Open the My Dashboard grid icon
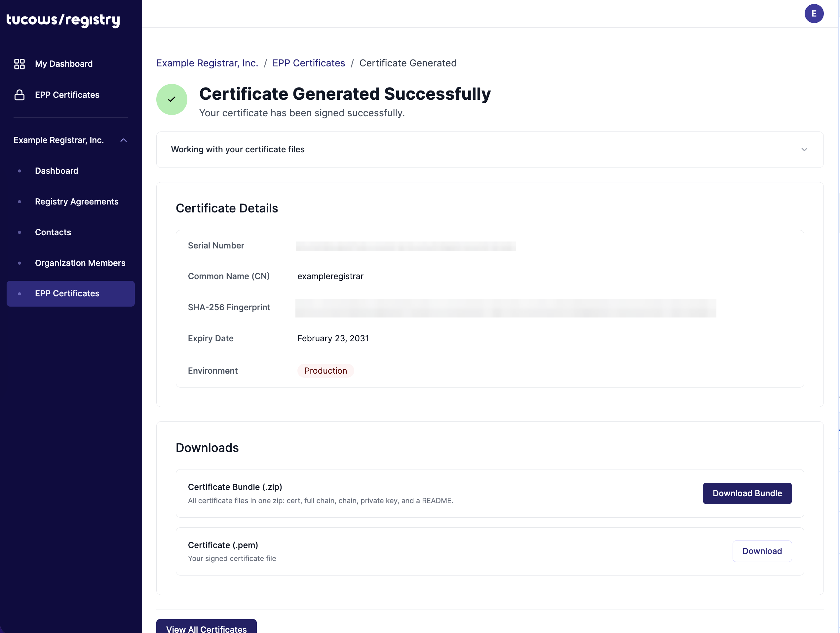This screenshot has width=840, height=633. (19, 64)
